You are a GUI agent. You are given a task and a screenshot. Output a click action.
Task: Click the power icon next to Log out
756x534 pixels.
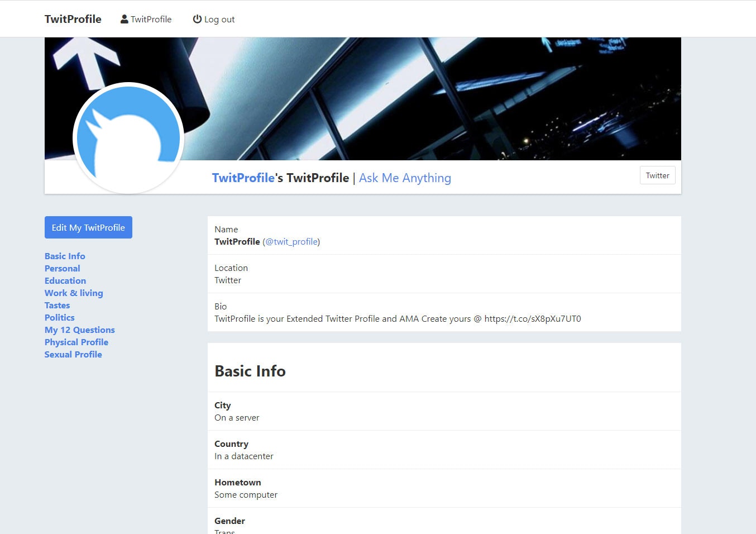[197, 19]
